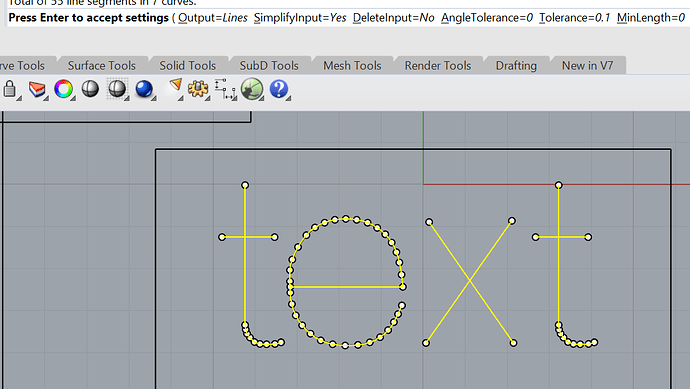Launch Grasshopper from the green icon
Screen dimensions: 690x389
(252, 89)
